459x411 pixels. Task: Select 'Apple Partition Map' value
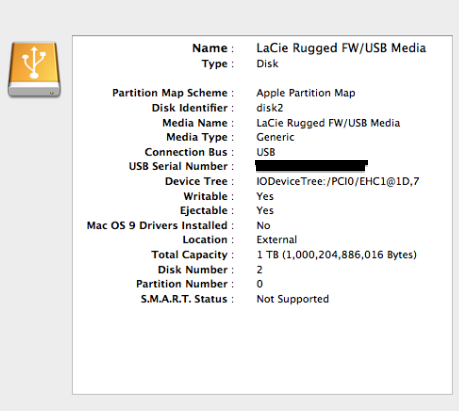(x=306, y=93)
